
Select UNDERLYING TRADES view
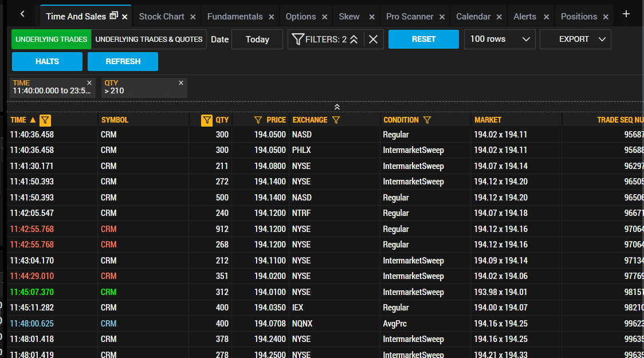pyautogui.click(x=52, y=40)
